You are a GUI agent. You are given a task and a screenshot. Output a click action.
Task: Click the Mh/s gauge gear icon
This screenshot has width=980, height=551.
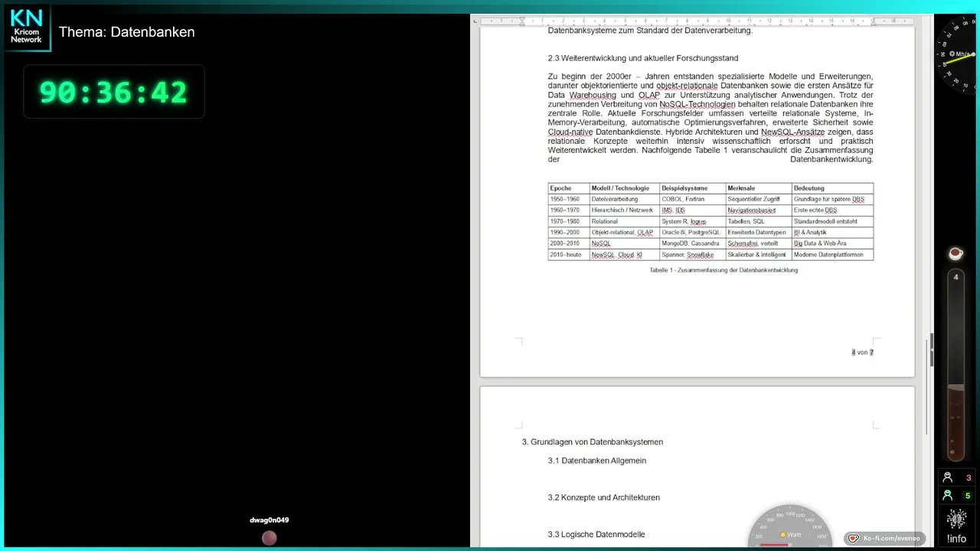pos(952,54)
